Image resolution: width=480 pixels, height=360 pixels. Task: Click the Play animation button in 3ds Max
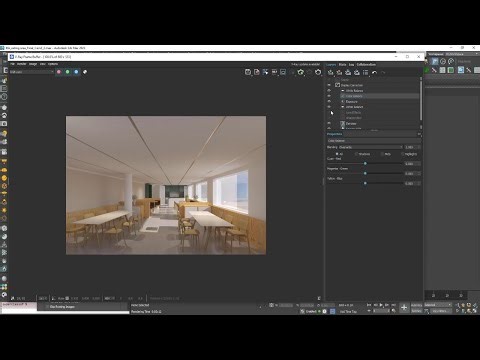click(381, 305)
